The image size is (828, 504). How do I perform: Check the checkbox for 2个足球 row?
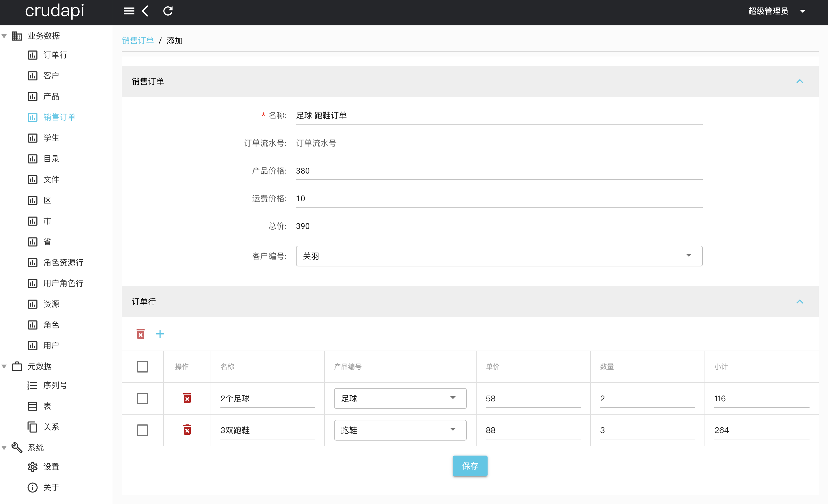coord(143,398)
